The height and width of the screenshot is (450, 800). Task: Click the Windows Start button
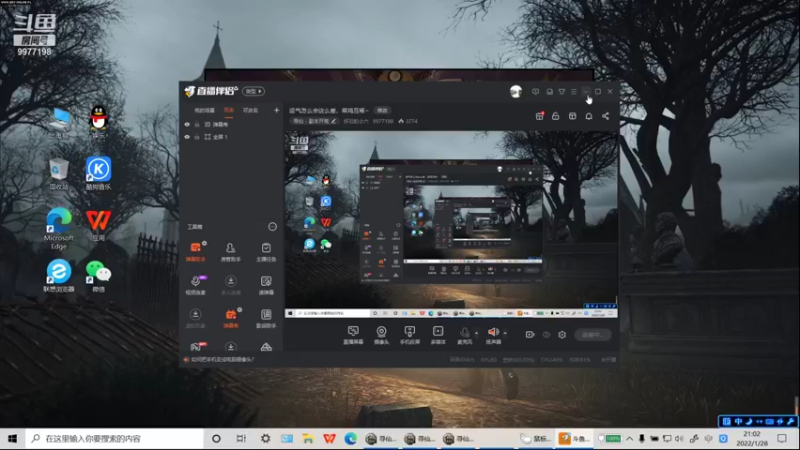[x=12, y=439]
